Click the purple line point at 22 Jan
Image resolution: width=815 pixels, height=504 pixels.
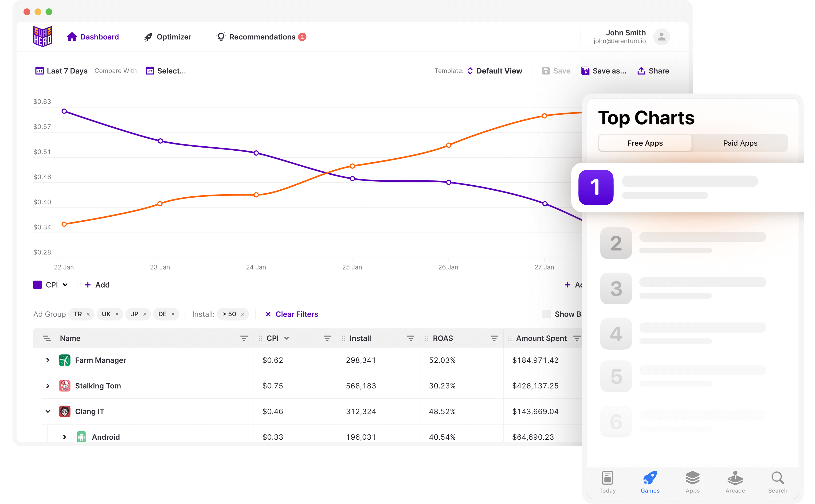pos(64,111)
